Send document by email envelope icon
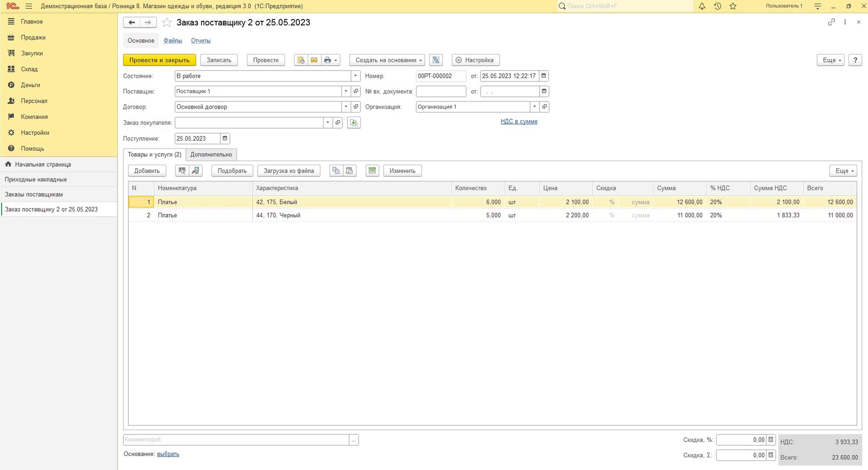The height and width of the screenshot is (470, 868). click(314, 60)
